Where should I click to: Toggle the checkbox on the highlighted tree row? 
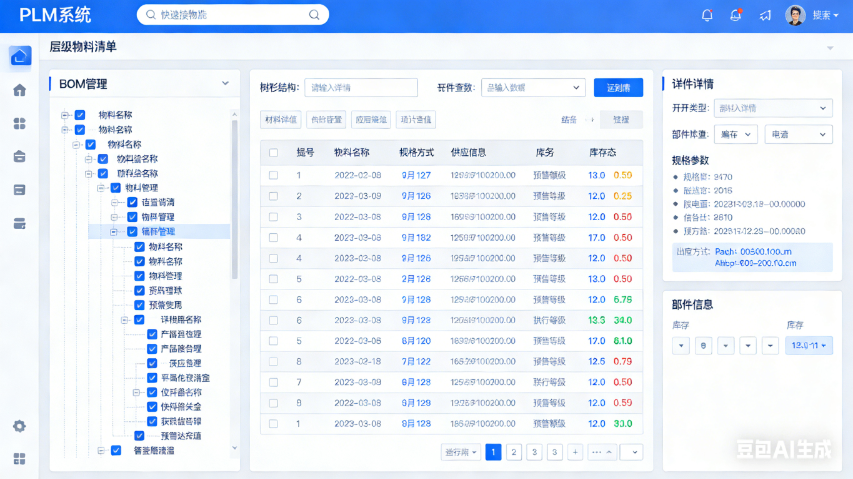[132, 232]
